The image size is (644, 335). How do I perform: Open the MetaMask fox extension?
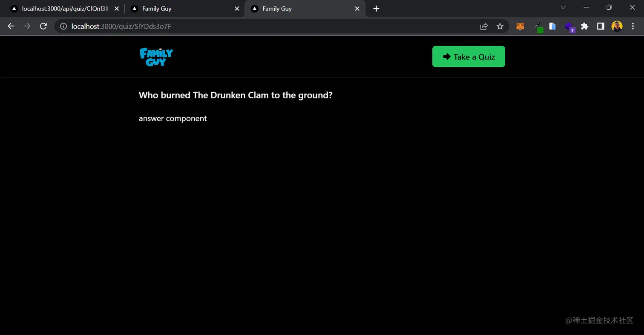[520, 26]
